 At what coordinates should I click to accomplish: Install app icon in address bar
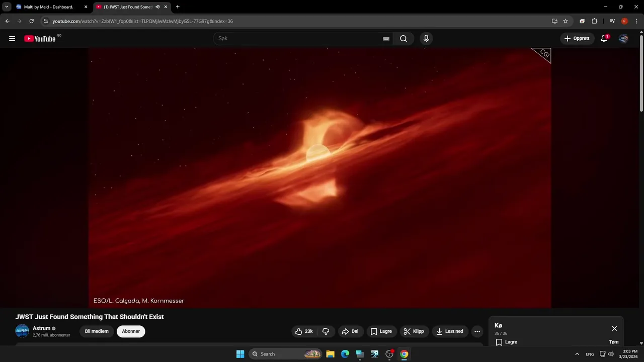554,21
